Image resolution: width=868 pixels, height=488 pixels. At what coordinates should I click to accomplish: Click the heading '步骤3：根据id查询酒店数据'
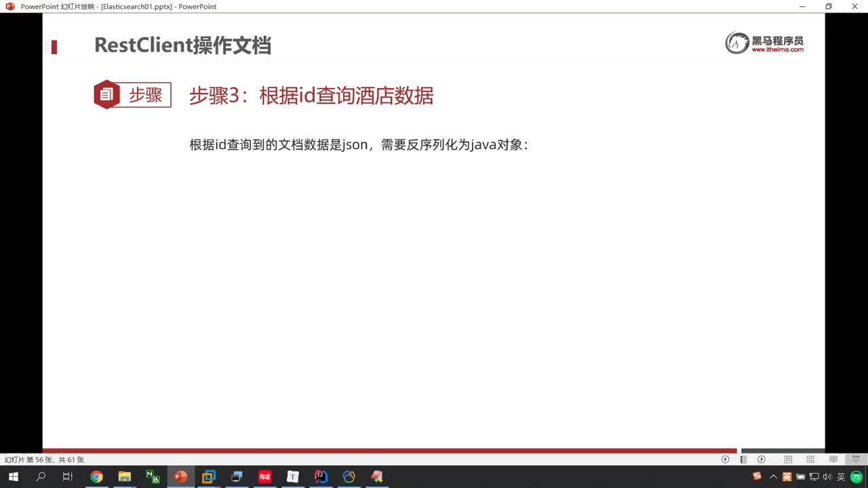click(311, 96)
